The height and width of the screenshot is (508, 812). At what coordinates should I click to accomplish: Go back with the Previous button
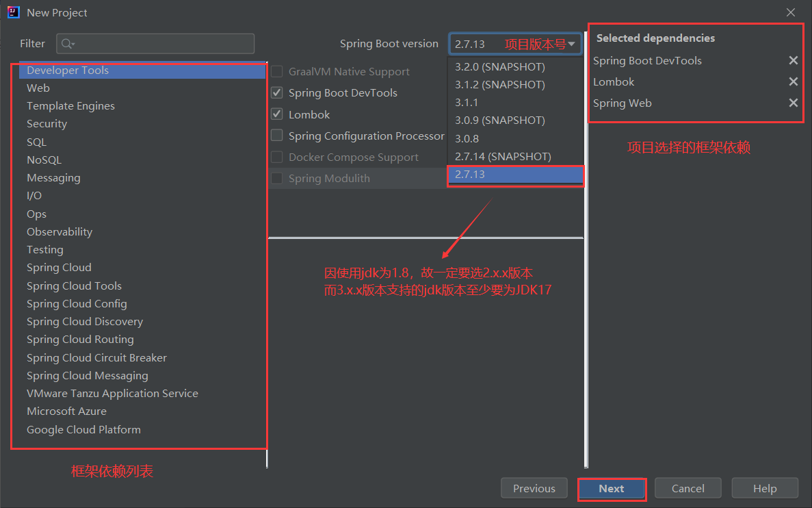tap(534, 488)
